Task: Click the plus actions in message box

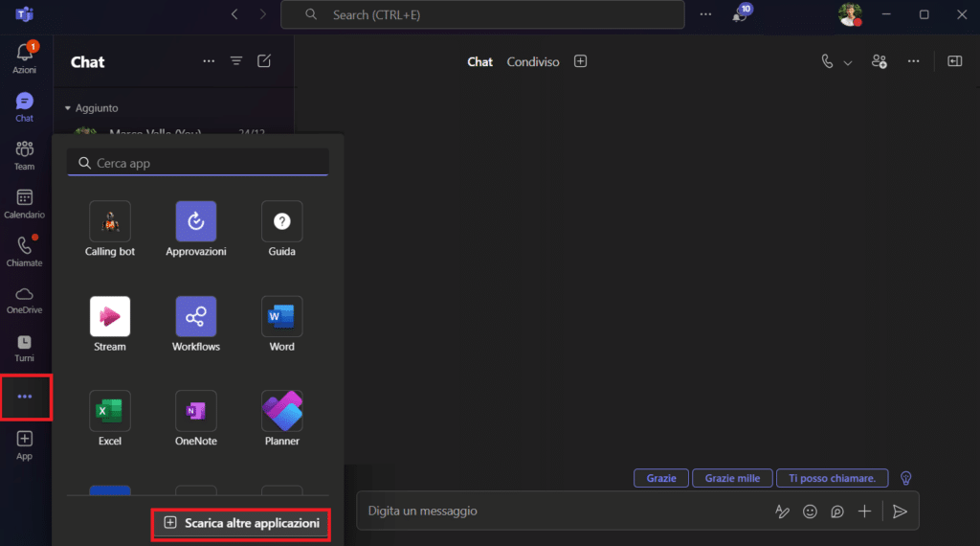Action: [x=864, y=512]
